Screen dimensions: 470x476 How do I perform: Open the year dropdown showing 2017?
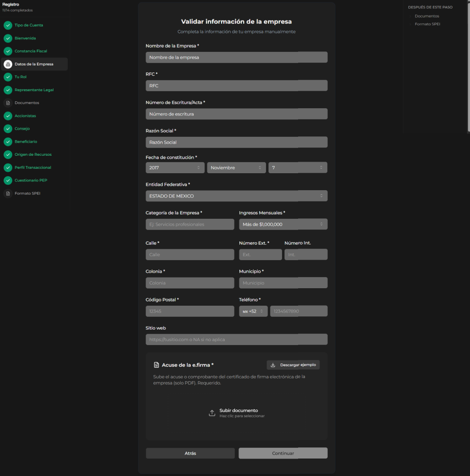click(x=175, y=167)
